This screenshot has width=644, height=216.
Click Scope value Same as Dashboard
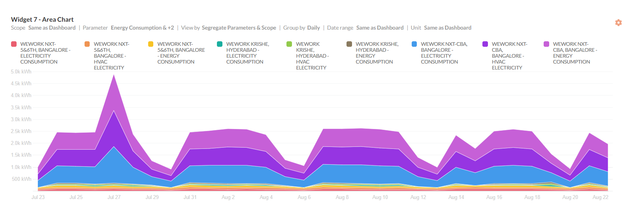click(x=52, y=28)
